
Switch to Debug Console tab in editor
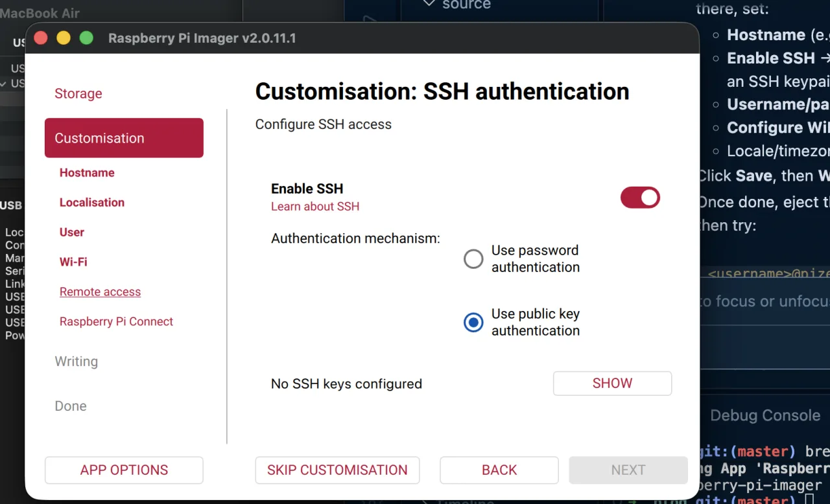point(765,416)
